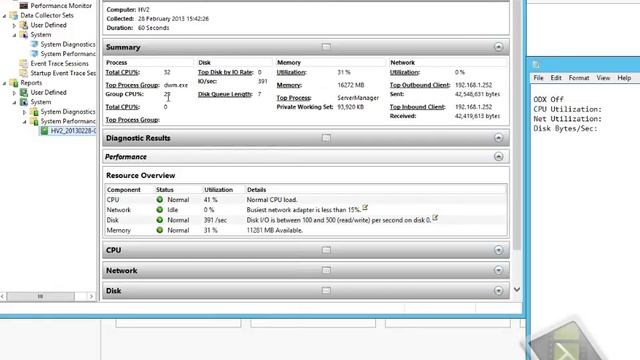Expand System Diagnostics under Reports
Viewport: 640px width, 360px height.
[24, 112]
